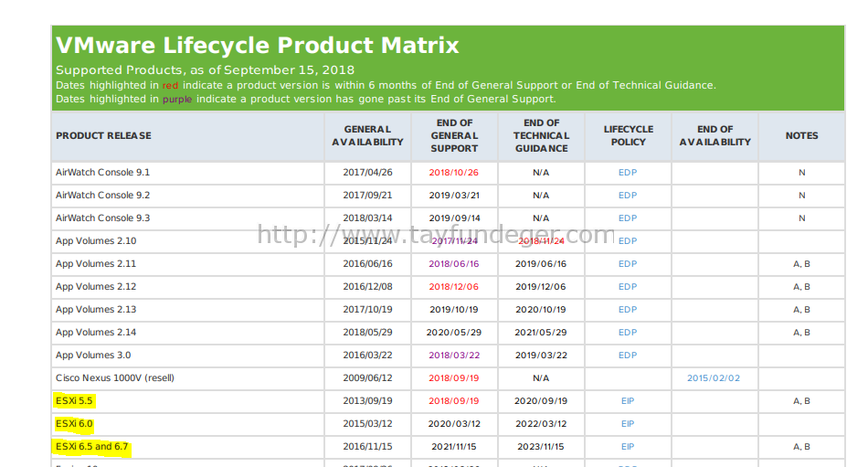This screenshot has width=868, height=467.
Task: Click the App Volumes 2.11 product name
Action: click(x=96, y=264)
